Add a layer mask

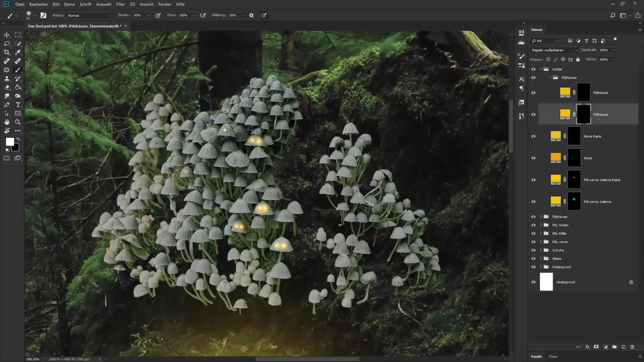596,347
